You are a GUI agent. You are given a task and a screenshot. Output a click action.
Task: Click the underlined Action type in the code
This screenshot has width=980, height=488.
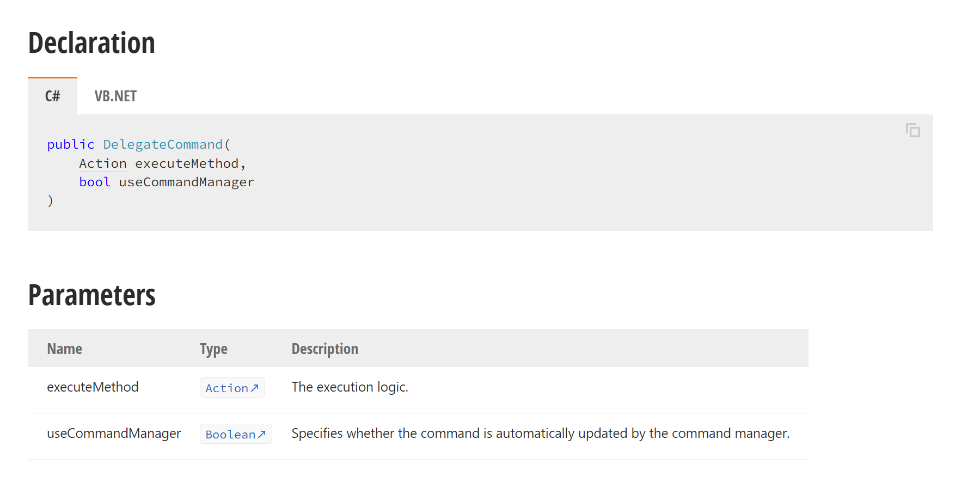tap(103, 163)
